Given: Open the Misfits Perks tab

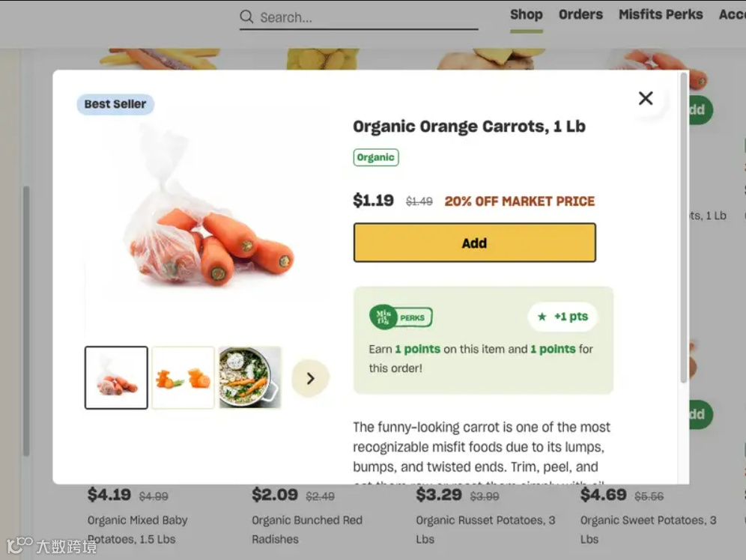Looking at the screenshot, I should point(660,14).
